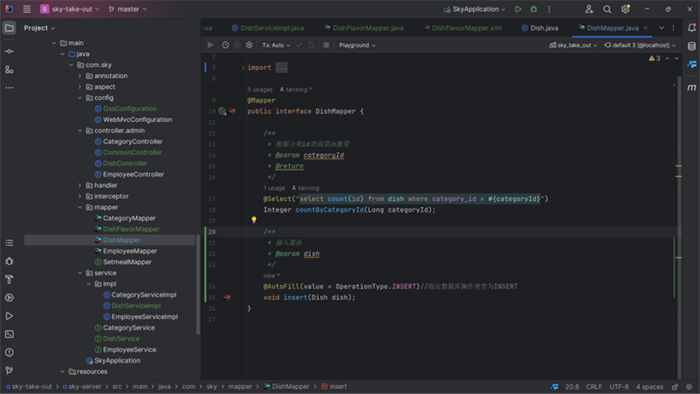Click the gutter icon beside insert method
This screenshot has height=394, width=700.
click(227, 297)
